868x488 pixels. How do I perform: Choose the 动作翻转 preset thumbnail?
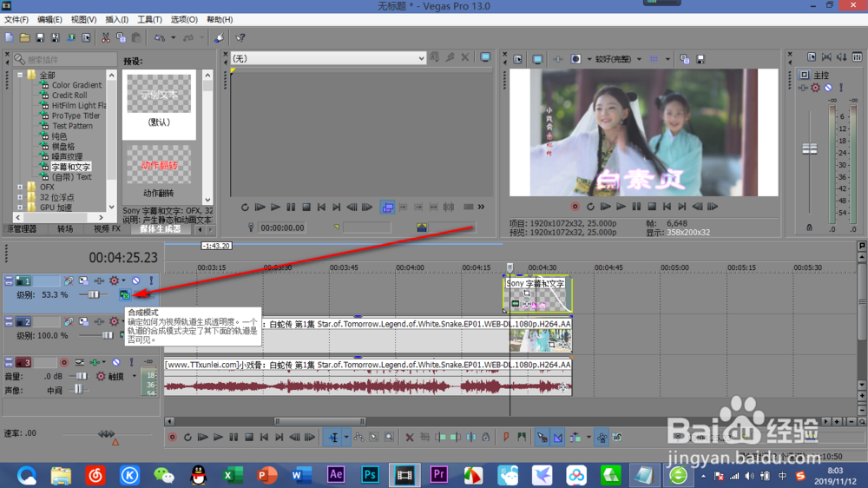coord(159,165)
